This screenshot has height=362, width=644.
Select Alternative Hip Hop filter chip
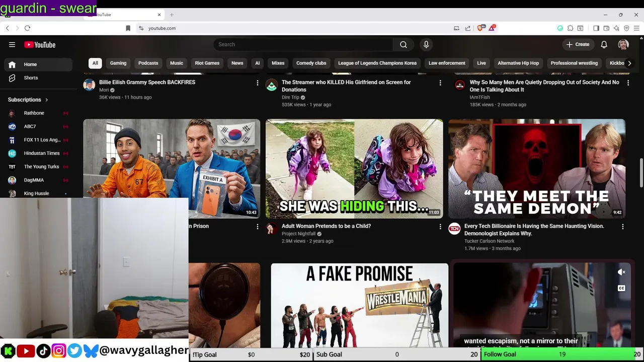pos(518,63)
